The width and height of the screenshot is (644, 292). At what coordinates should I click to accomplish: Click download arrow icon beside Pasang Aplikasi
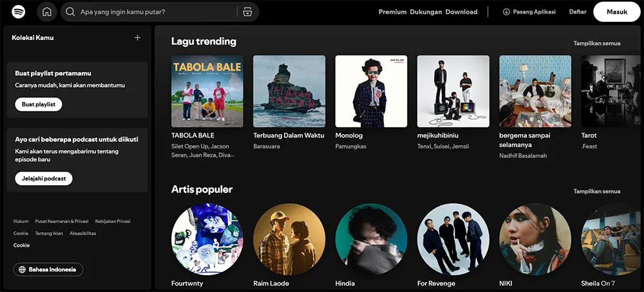tap(506, 12)
